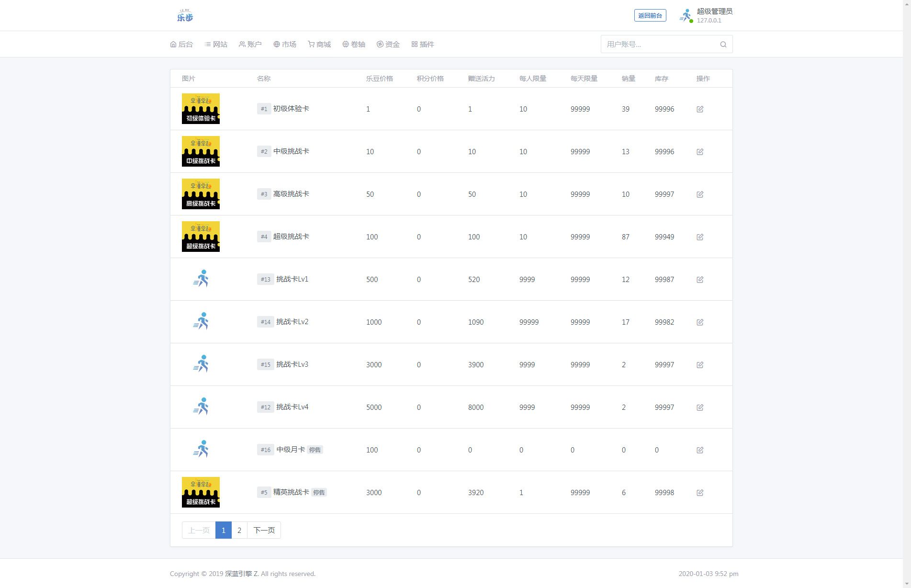Edit the 挑战卡Lv2 item

point(700,322)
